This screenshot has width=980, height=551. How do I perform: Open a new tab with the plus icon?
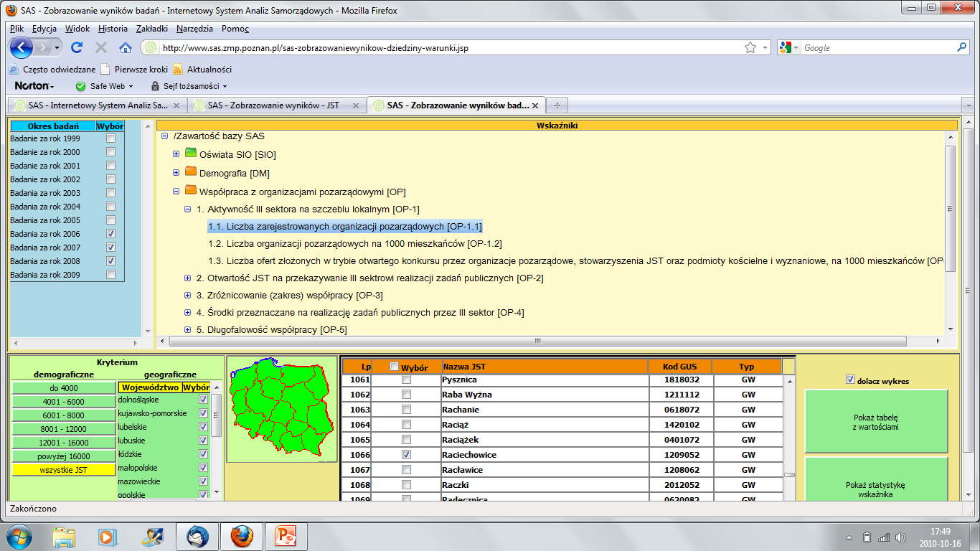[557, 105]
